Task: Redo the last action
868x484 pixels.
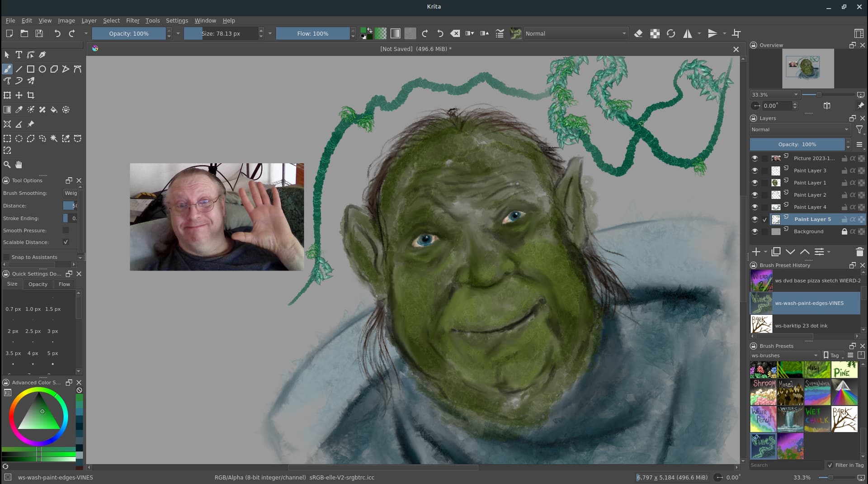Action: pos(71,33)
